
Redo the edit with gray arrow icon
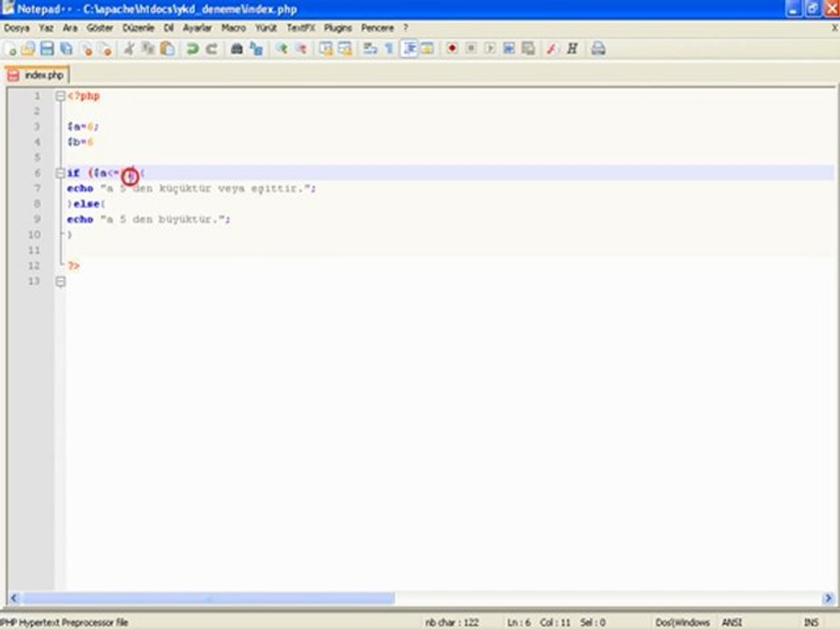coord(212,49)
